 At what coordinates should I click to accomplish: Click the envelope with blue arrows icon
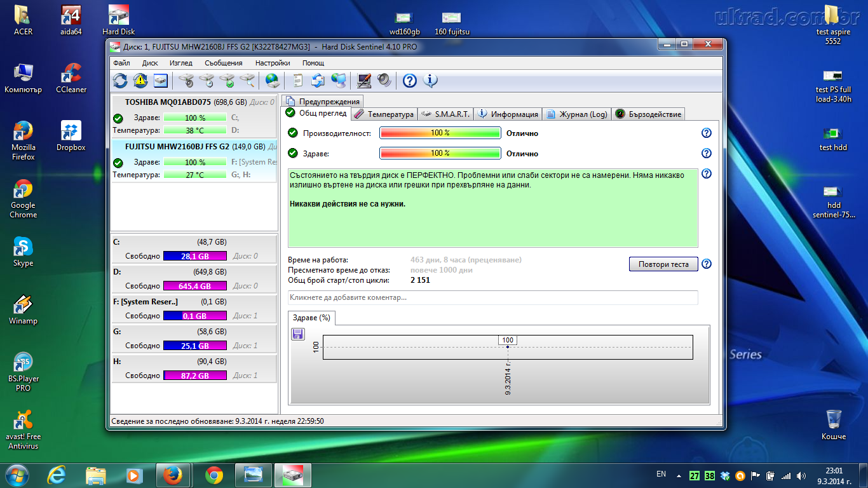[x=318, y=80]
